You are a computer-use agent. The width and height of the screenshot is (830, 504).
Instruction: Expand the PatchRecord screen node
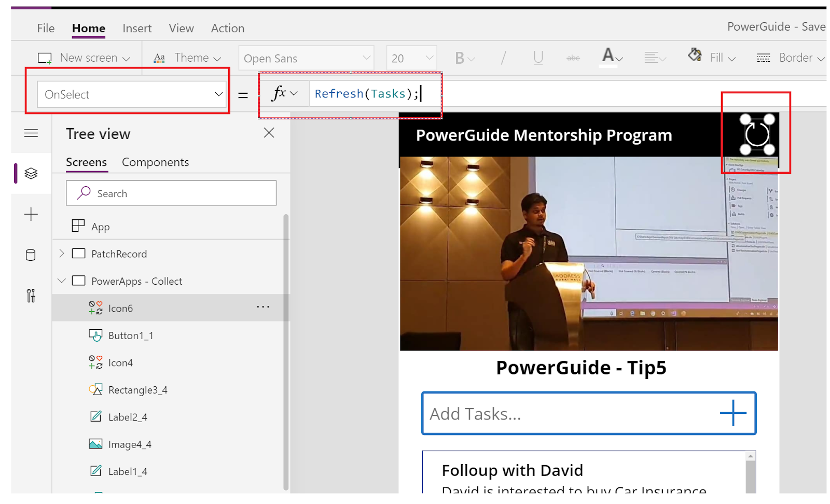(62, 254)
